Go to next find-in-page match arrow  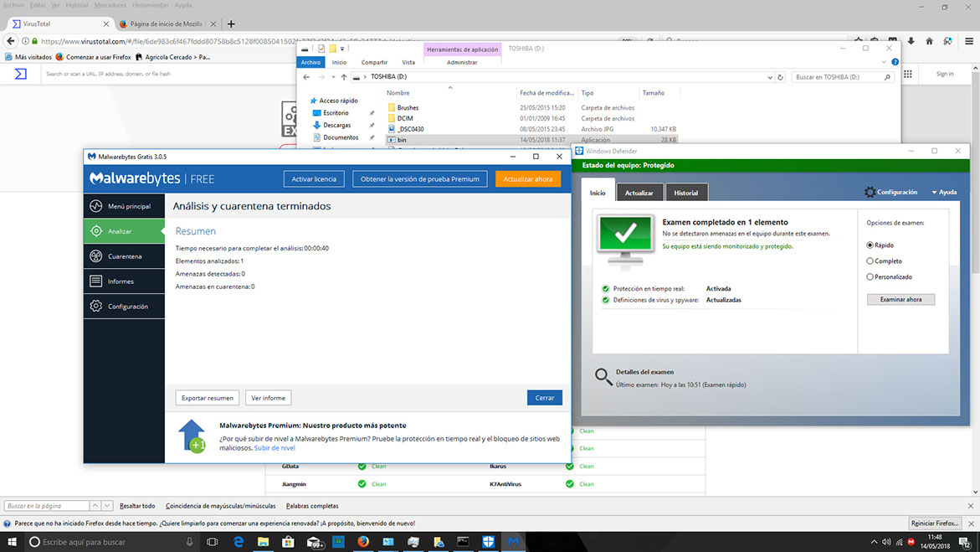pyautogui.click(x=107, y=506)
